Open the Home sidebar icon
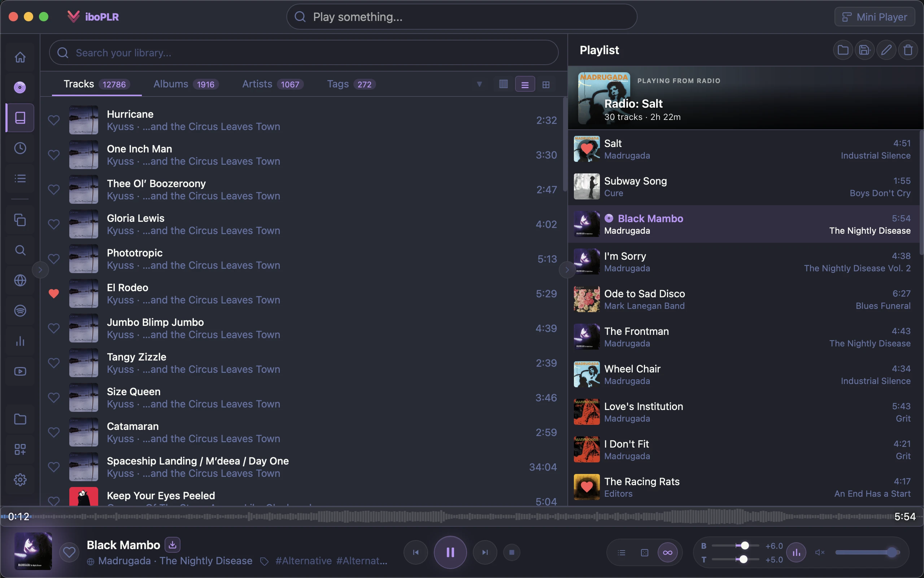This screenshot has width=924, height=578. tap(20, 57)
